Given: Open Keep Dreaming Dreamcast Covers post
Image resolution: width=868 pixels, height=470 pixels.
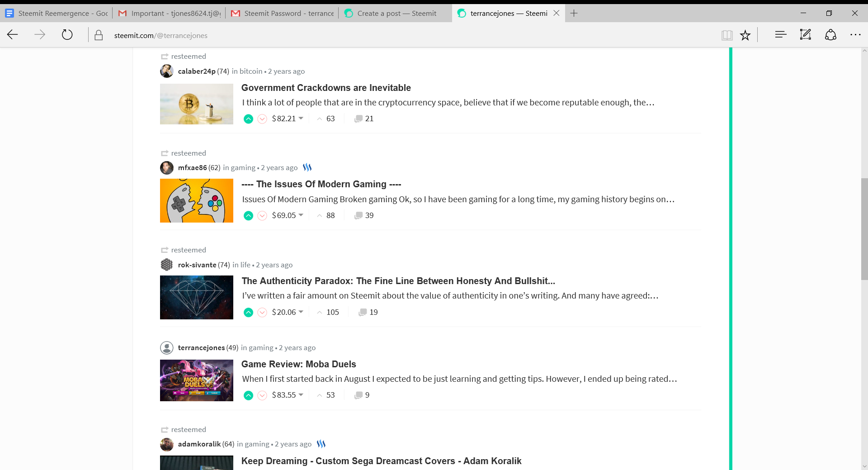Looking at the screenshot, I should pos(381,461).
